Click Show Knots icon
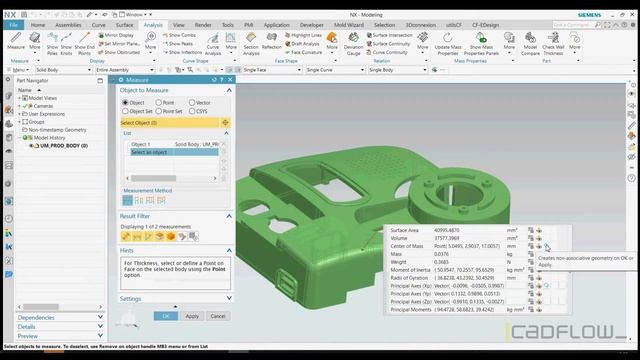Screen dimensions: 640x360 66,43
